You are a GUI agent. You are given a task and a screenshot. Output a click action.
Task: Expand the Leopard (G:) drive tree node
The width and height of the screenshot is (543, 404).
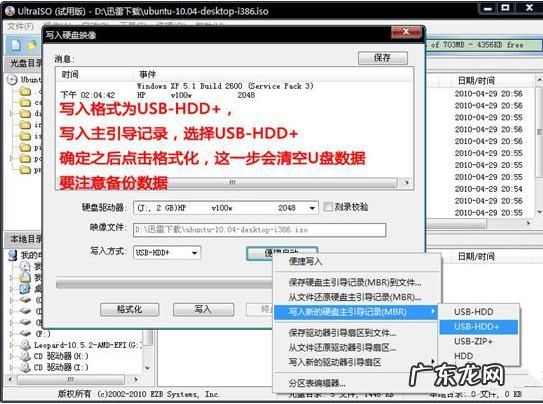point(12,345)
